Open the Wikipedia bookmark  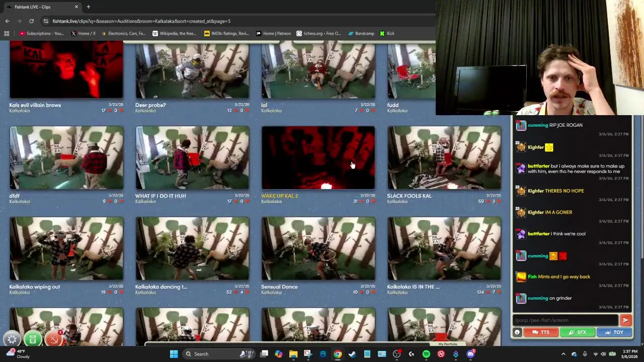coord(174,33)
